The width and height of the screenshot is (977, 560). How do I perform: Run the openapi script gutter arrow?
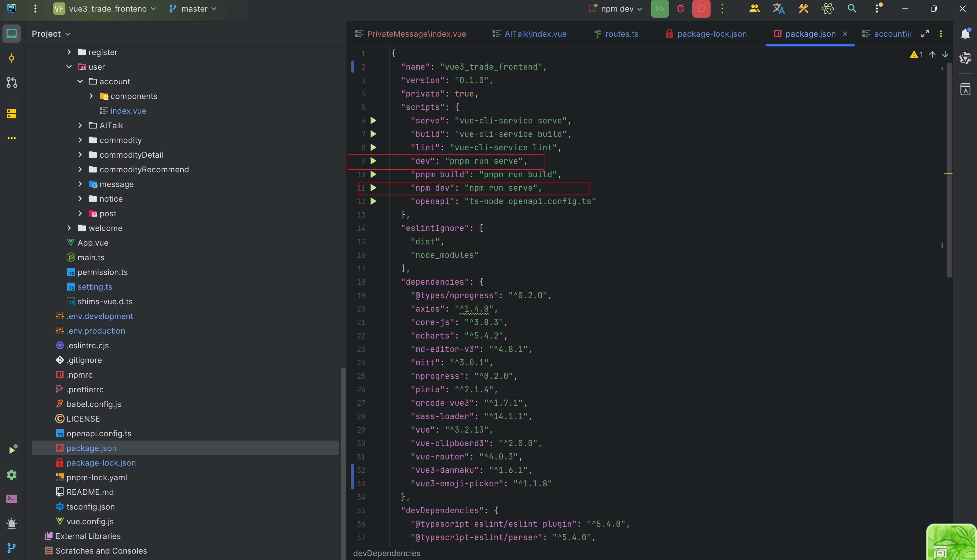tap(373, 202)
